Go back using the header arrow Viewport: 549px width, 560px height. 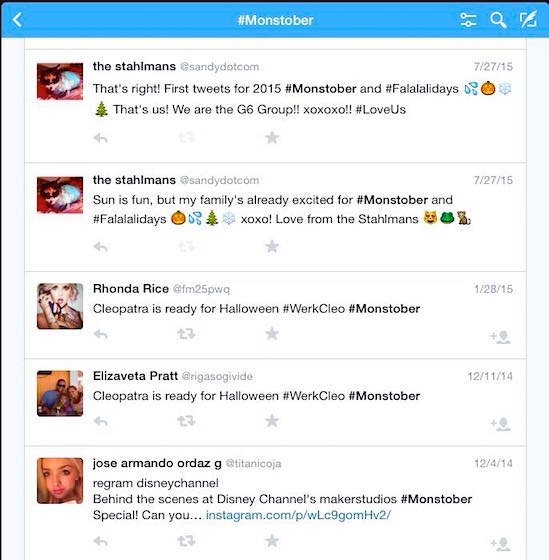coord(17,20)
